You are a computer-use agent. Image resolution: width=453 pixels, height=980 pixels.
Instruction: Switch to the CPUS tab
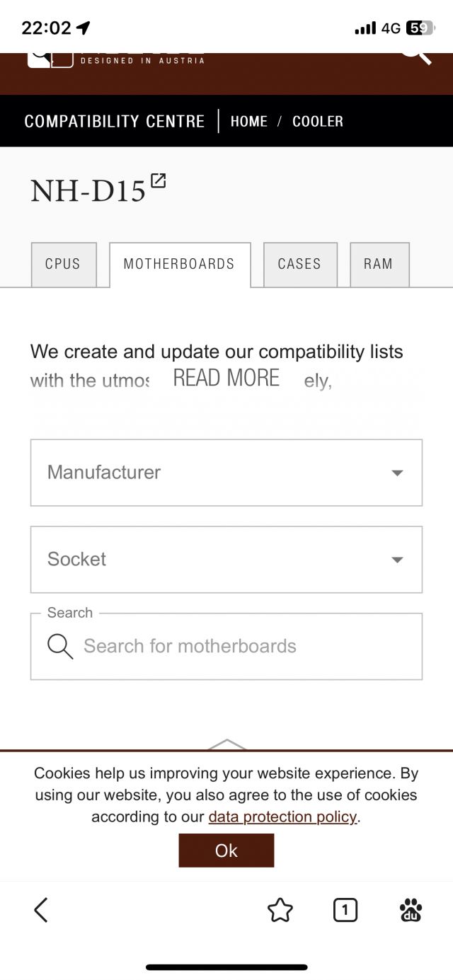pyautogui.click(x=63, y=265)
